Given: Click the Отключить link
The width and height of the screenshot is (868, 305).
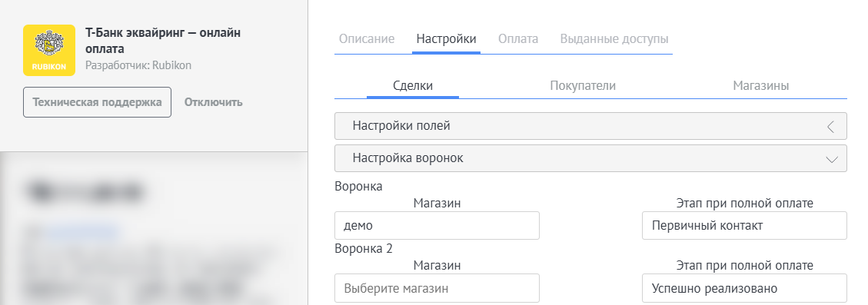Looking at the screenshot, I should 213,102.
